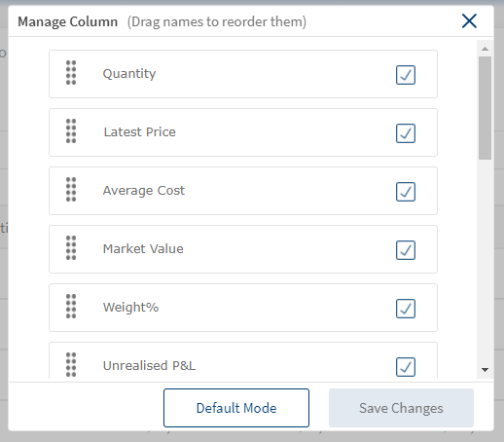Click the column list scrollbar thumb
504x442 pixels.
click(485, 108)
